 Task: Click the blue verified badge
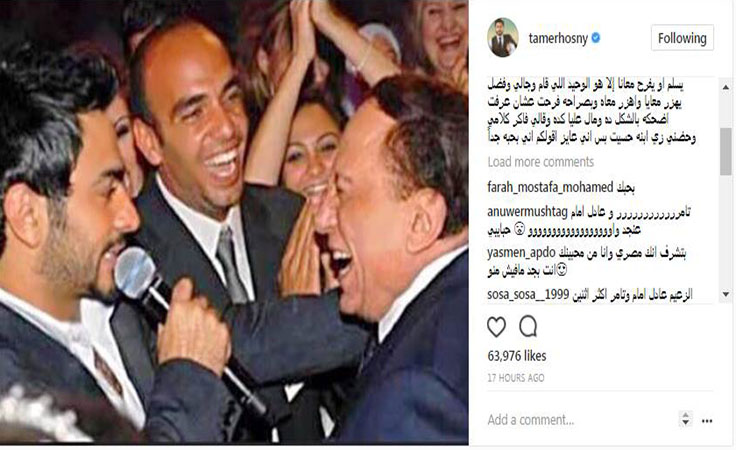(596, 38)
